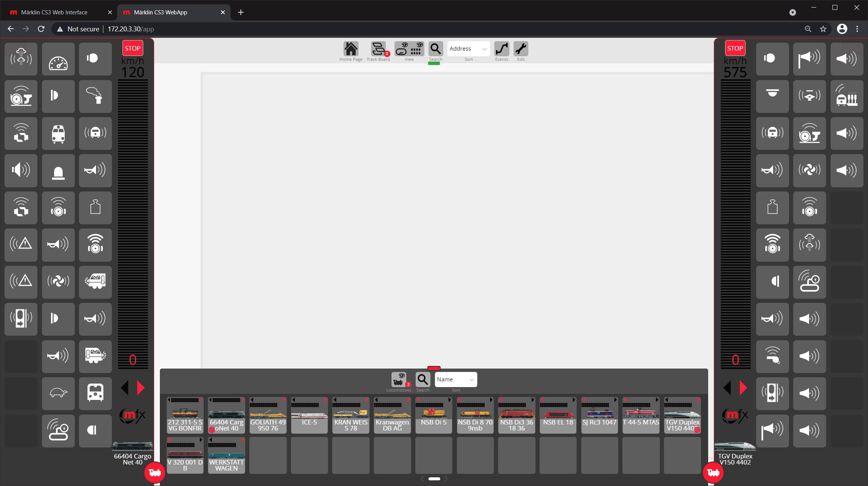Viewport: 868px width, 486px height.
Task: Go to next page of locomotive list
Action: 446,479
